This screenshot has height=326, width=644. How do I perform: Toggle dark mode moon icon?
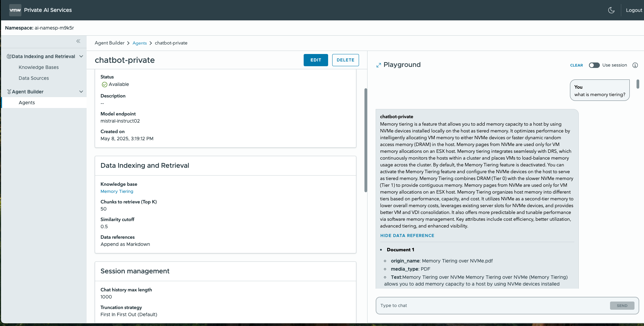coord(611,10)
